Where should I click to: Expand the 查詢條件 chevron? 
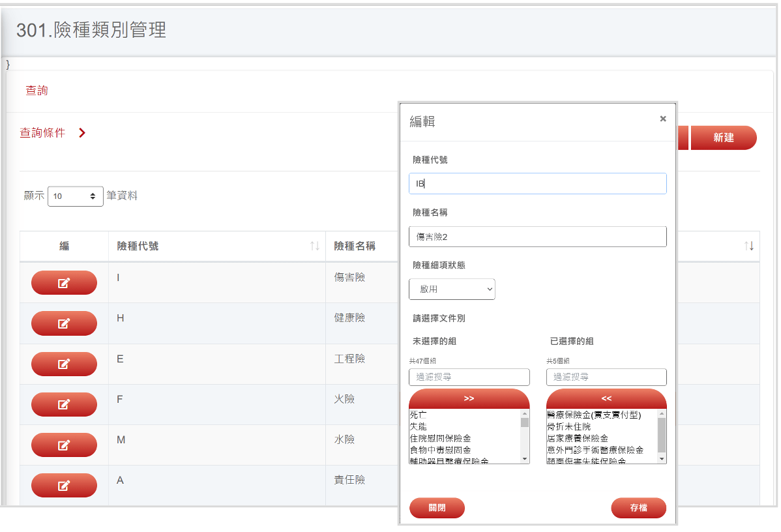[82, 133]
